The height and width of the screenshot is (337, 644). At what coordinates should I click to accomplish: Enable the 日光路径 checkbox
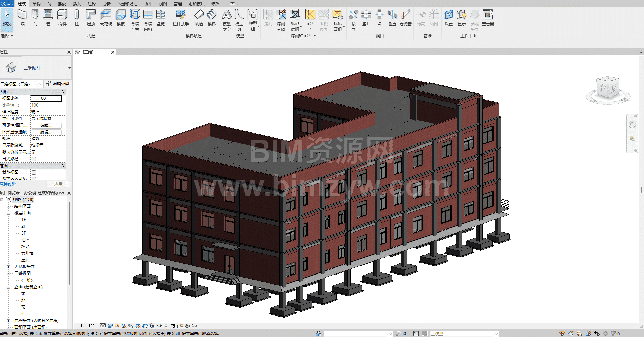34,159
